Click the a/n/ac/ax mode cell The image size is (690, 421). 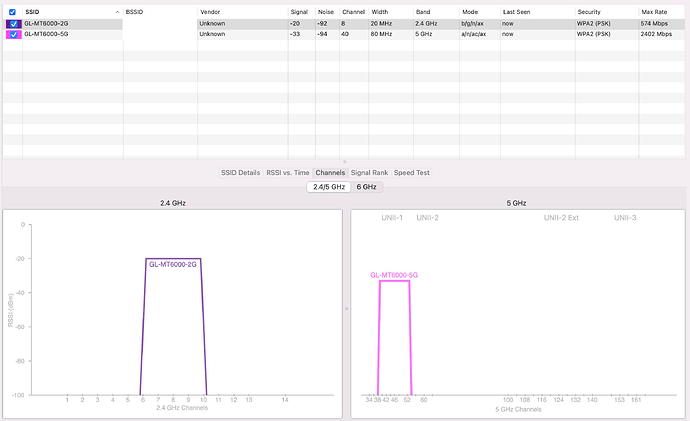(473, 34)
